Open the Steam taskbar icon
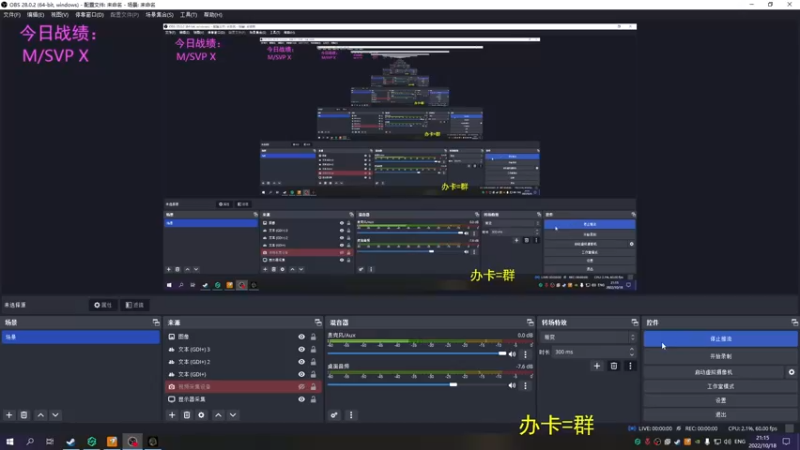The width and height of the screenshot is (800, 450). point(71,441)
